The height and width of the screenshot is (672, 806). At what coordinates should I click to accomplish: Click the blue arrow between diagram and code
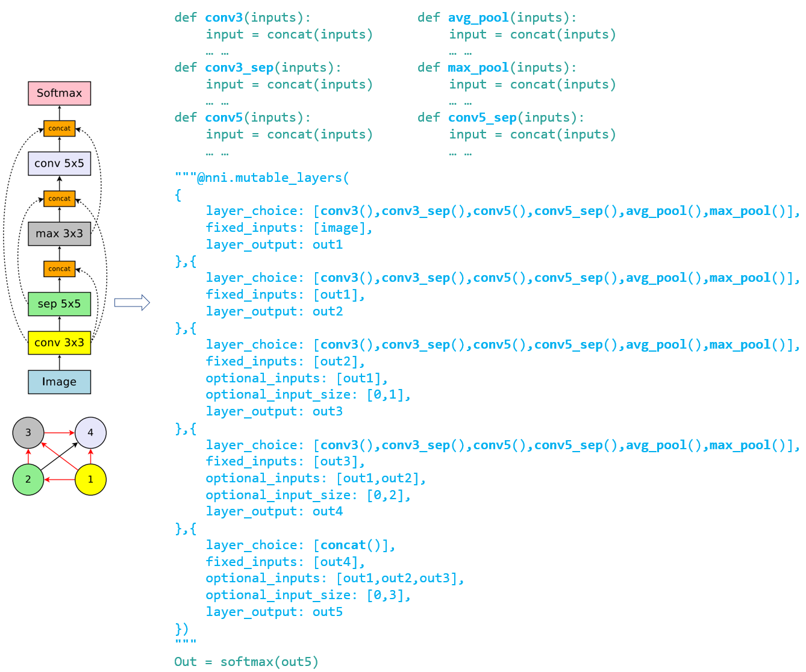pos(133,303)
